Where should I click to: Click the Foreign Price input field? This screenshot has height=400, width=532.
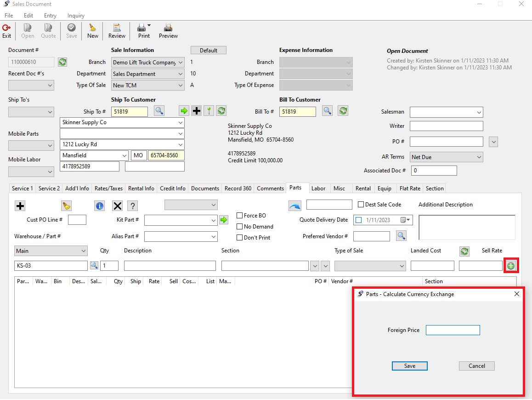(x=453, y=330)
